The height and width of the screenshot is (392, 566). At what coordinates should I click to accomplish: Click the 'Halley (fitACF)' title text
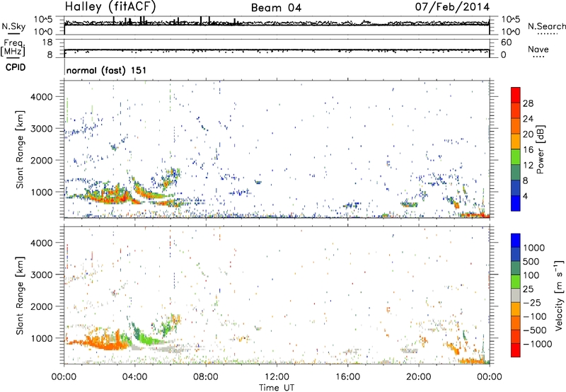pyautogui.click(x=110, y=7)
